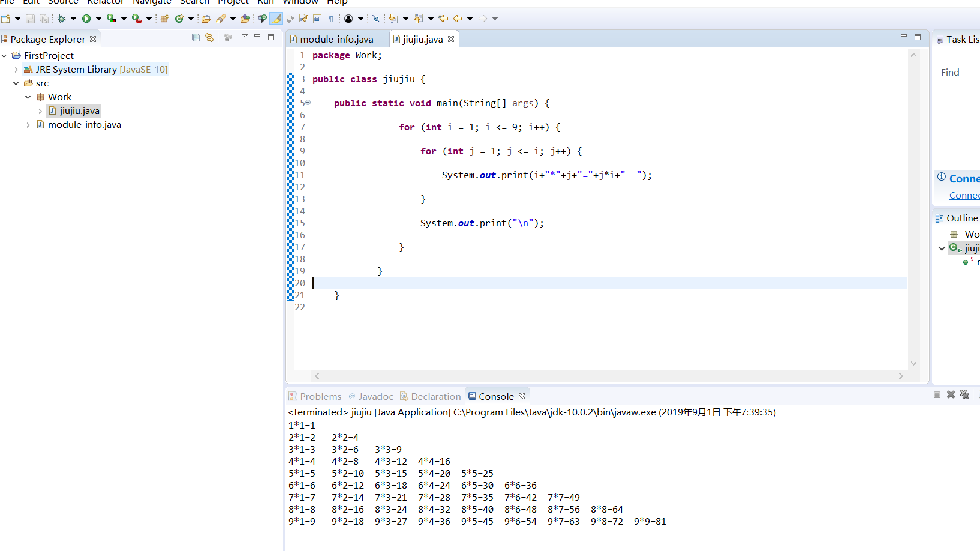
Task: Go to Last Edit Location icon
Action: pyautogui.click(x=443, y=19)
